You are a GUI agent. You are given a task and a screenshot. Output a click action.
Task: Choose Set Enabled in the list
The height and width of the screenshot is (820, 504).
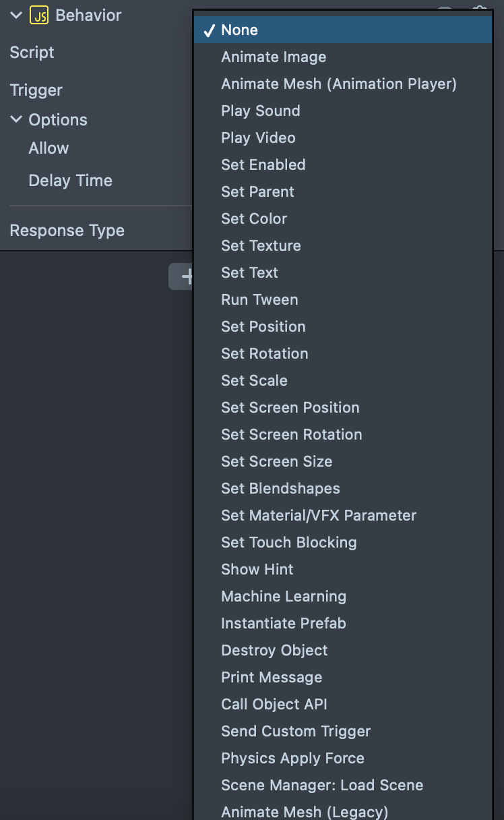click(263, 165)
